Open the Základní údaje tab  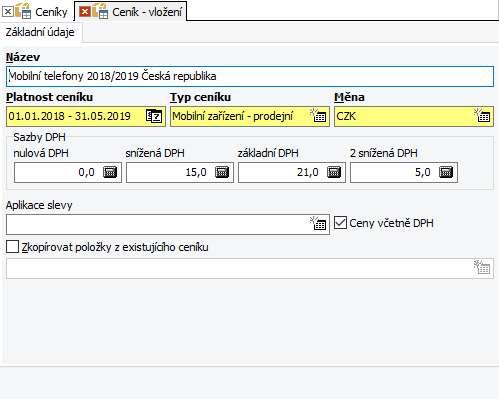click(40, 32)
